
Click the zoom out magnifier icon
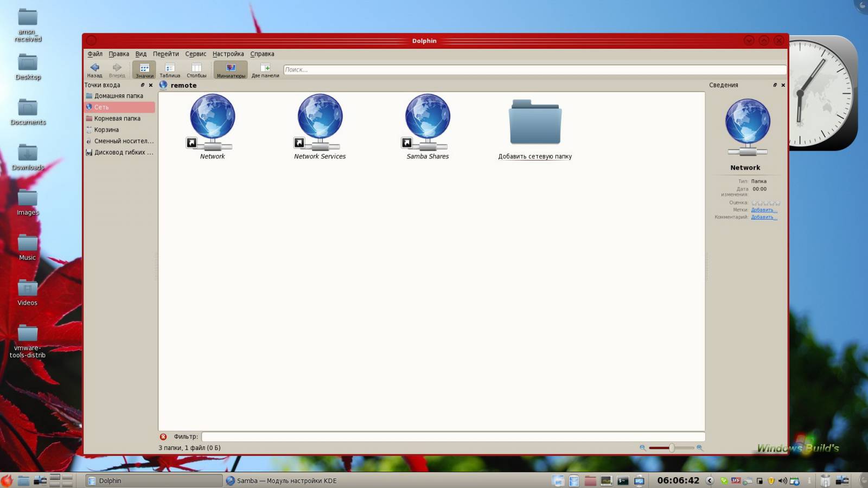coord(642,448)
